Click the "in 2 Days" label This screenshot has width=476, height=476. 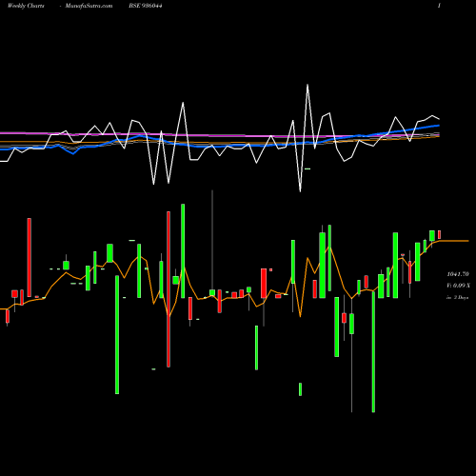tap(458, 298)
